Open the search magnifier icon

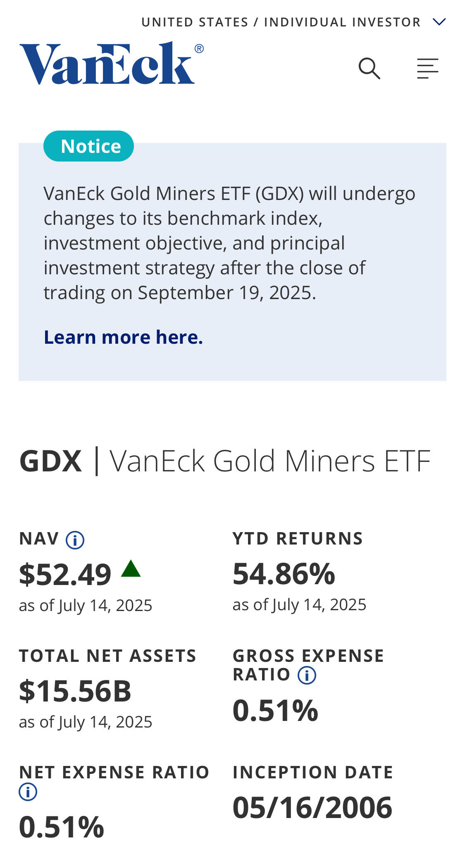[x=369, y=69]
